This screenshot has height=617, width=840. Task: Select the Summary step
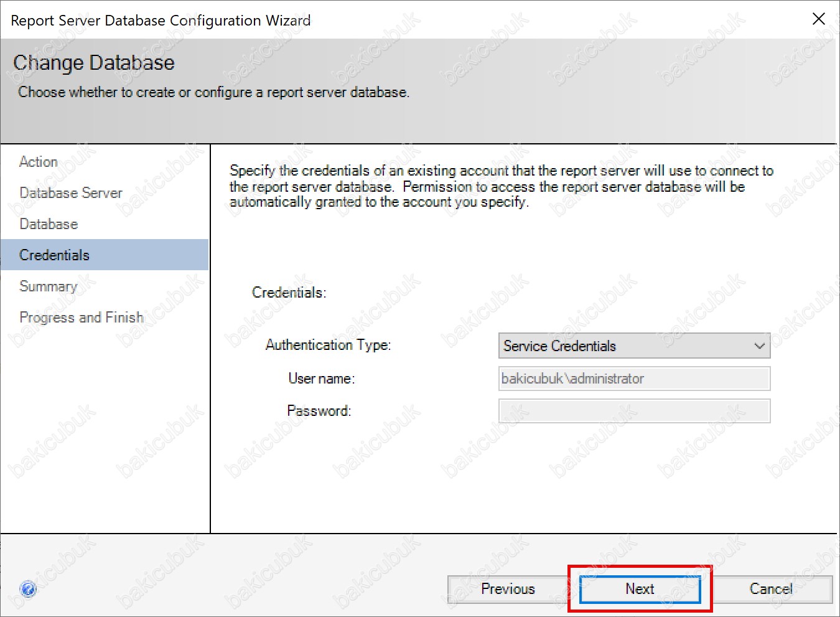coord(49,286)
